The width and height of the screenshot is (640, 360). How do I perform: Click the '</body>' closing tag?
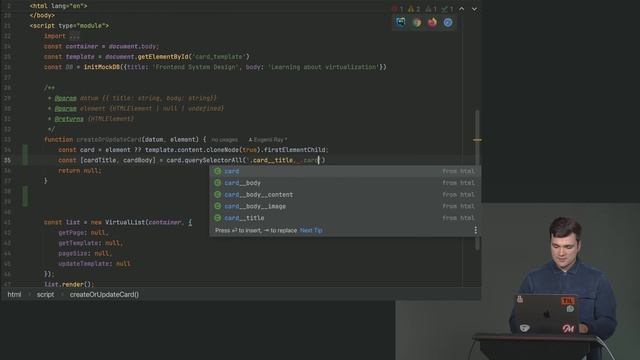click(42, 16)
